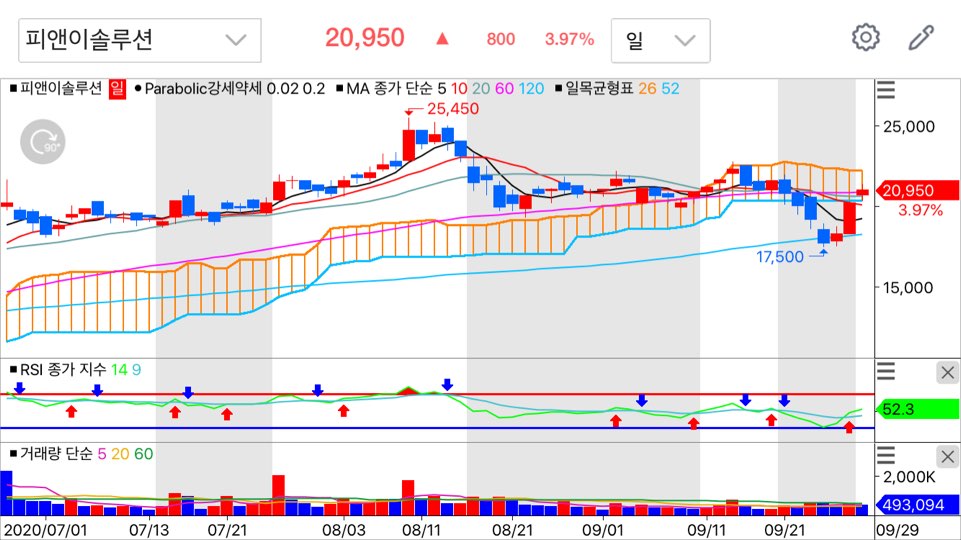
Task: Tap the 08/03 date axis label
Action: pyautogui.click(x=343, y=530)
